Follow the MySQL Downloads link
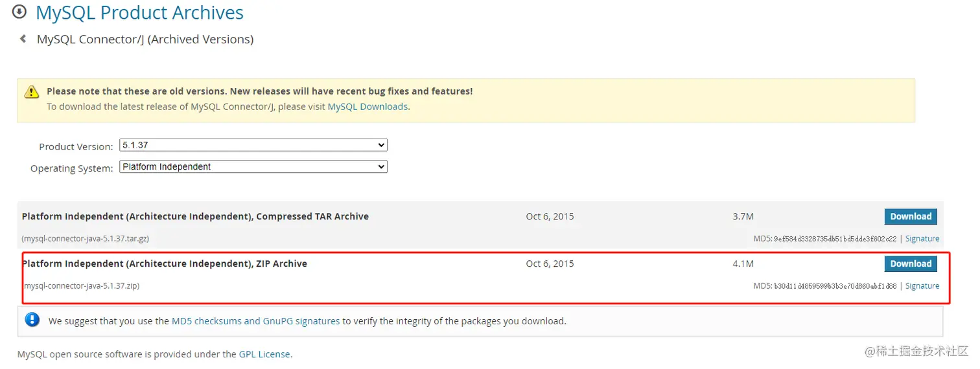980x369 pixels. (x=367, y=106)
